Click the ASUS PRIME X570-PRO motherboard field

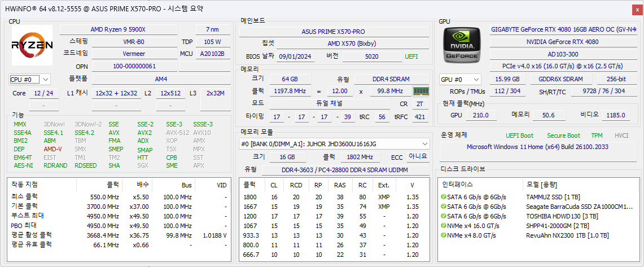coord(333,31)
